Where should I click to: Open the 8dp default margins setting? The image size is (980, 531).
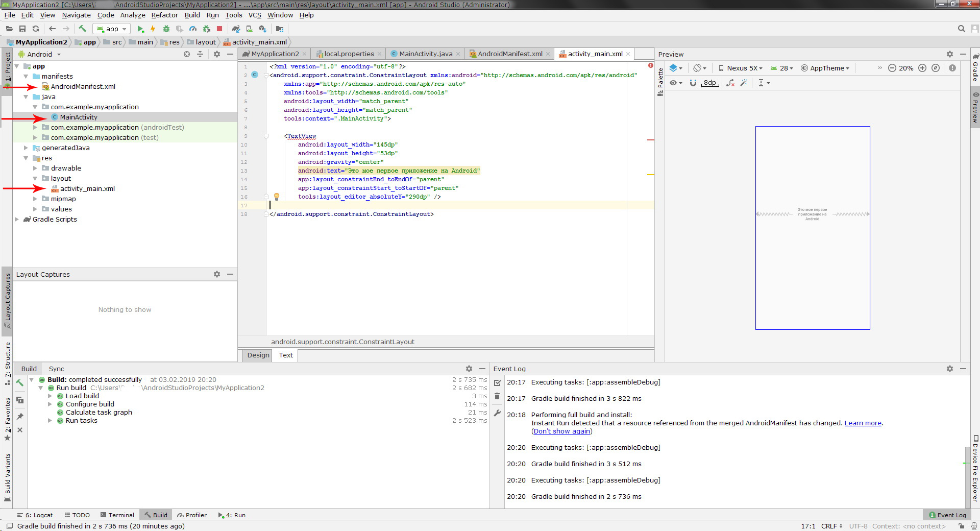coord(710,83)
